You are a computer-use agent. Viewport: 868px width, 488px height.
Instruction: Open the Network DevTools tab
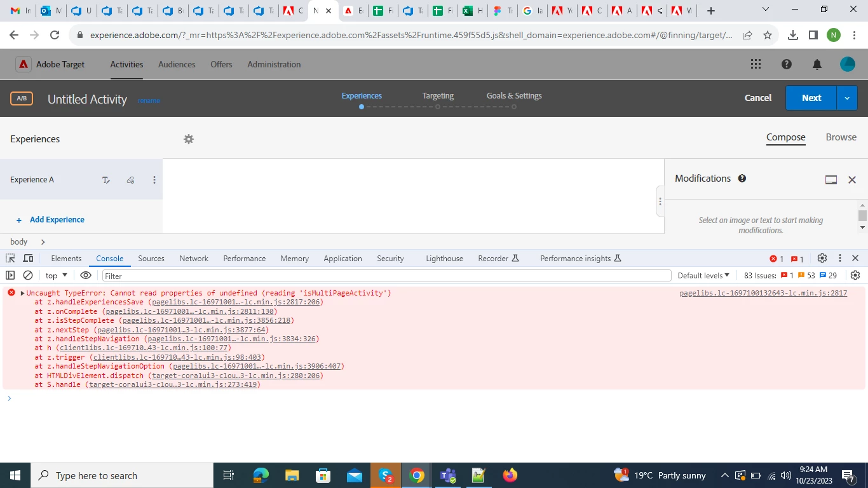[x=194, y=259]
